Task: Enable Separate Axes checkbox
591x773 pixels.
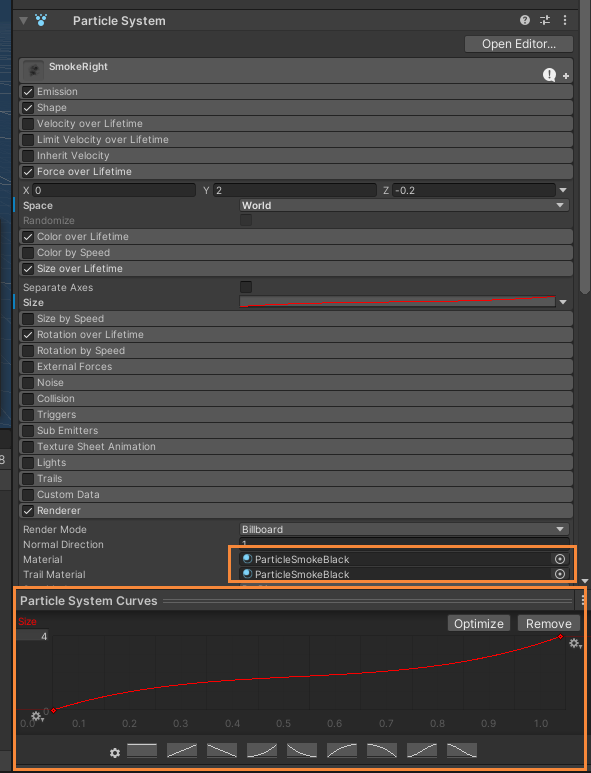Action: tap(246, 287)
